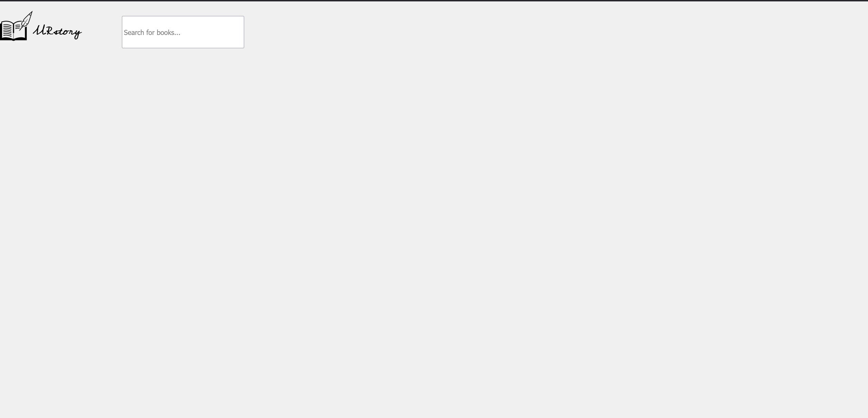Click the last letter y of URstory
Screen dimensions: 868x418
pyautogui.click(x=78, y=34)
